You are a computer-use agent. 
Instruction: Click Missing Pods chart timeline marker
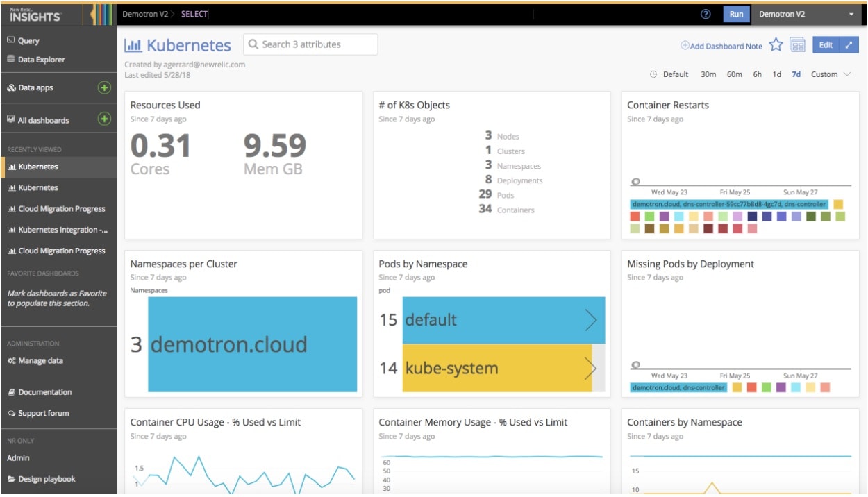pos(635,365)
